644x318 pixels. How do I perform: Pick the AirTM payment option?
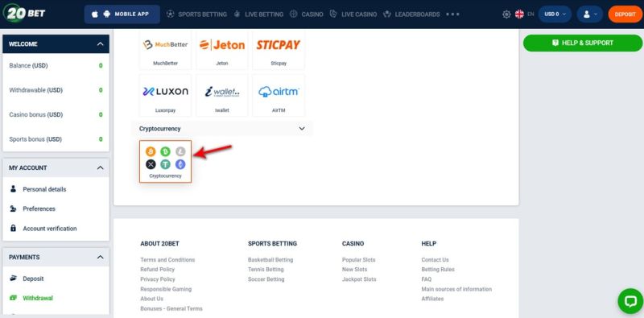point(279,95)
